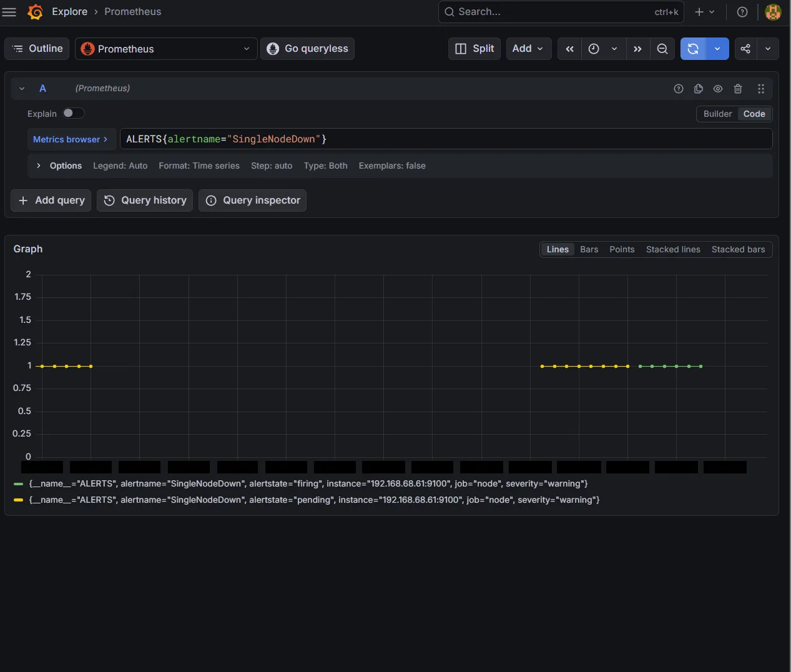This screenshot has width=791, height=672.
Task: Click query name A
Action: (42, 89)
